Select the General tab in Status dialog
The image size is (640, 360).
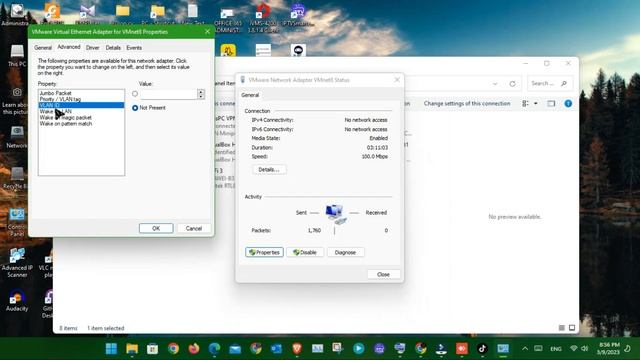[250, 95]
